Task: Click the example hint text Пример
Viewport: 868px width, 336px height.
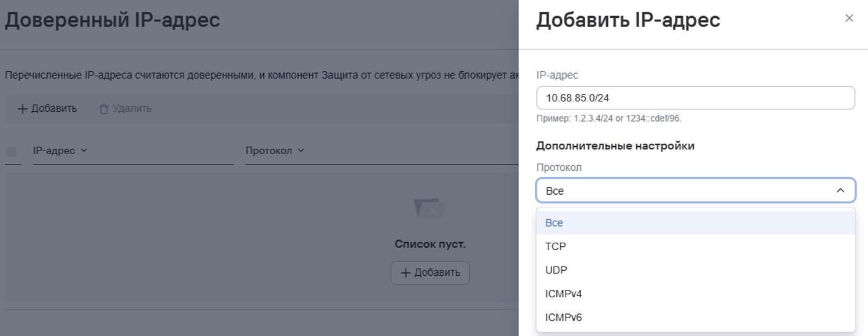Action: point(609,119)
